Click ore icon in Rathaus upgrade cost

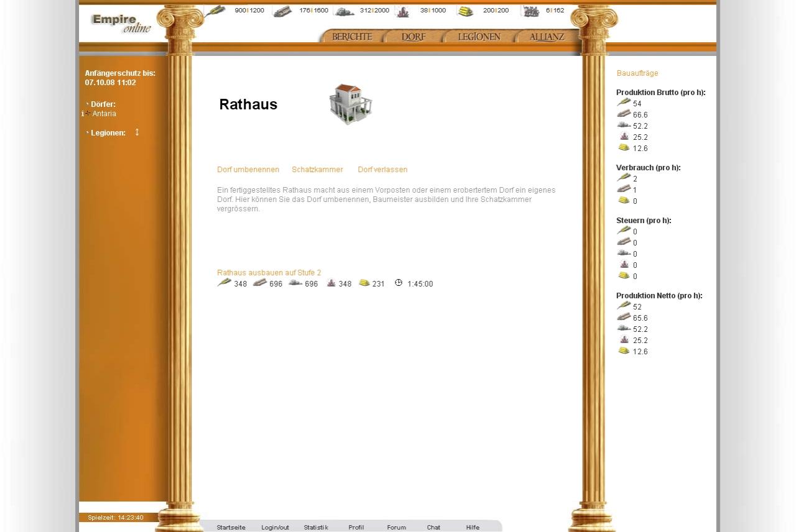point(331,283)
